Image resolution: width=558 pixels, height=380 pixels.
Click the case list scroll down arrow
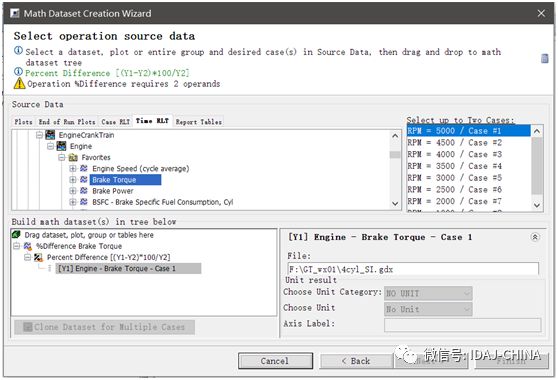click(537, 205)
